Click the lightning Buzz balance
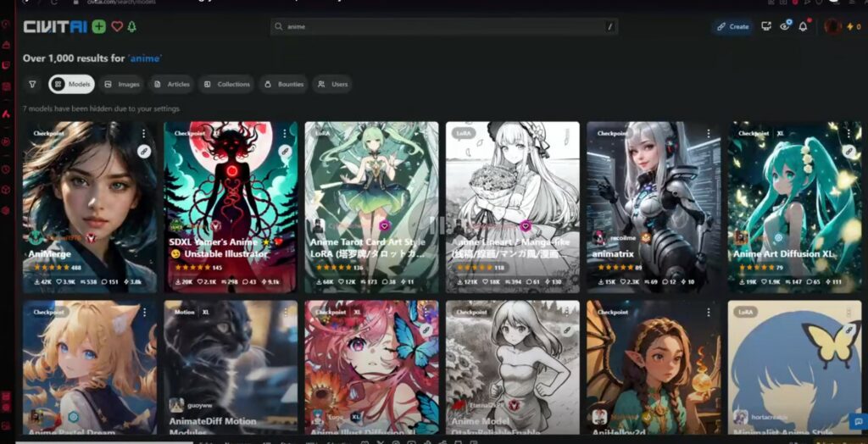Screen dimensions: 868x444 (x=854, y=26)
